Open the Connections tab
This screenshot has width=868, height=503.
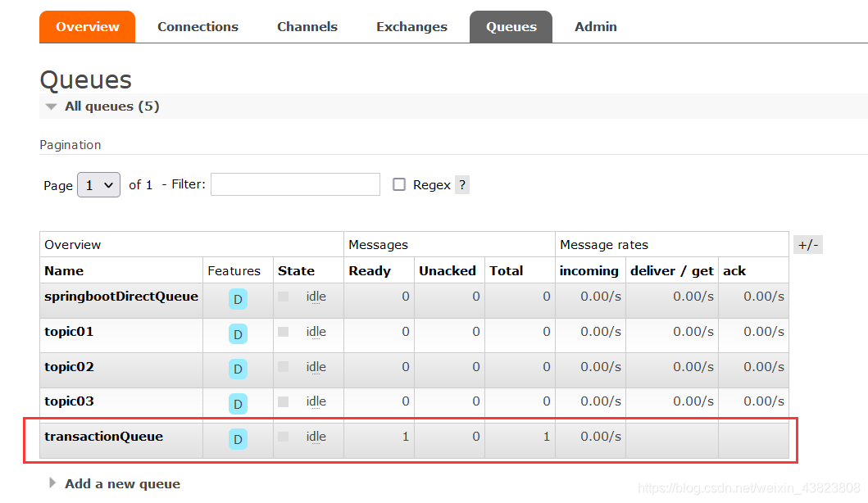[198, 27]
